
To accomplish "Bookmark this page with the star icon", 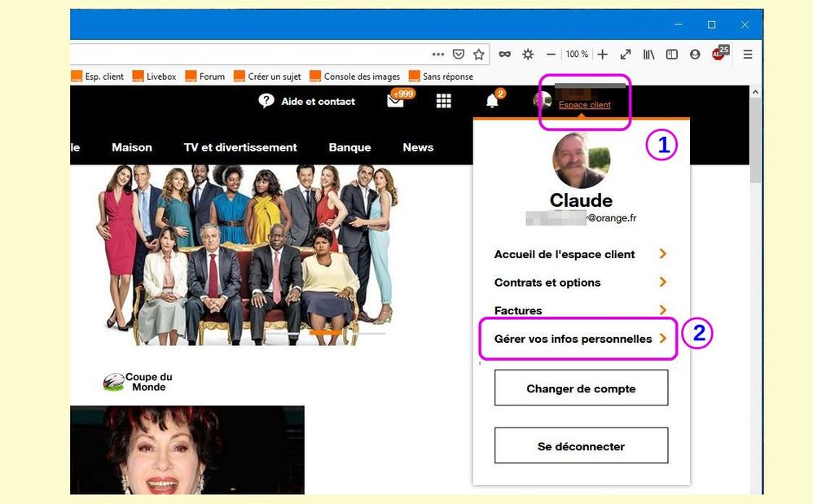I will coord(479,55).
